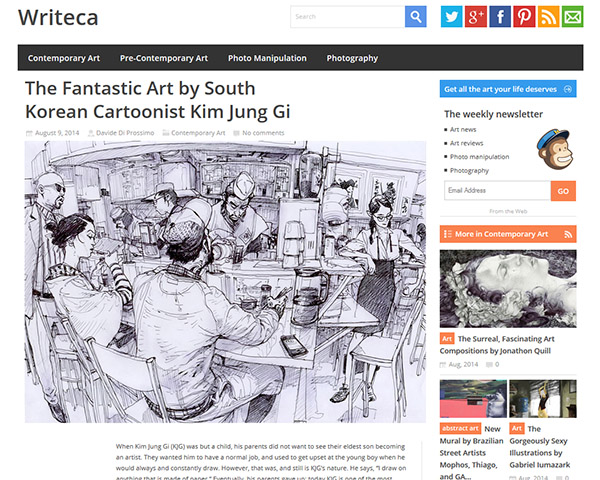The image size is (600, 480).
Task: Open author link Davide Di Prossimo
Action: point(125,133)
